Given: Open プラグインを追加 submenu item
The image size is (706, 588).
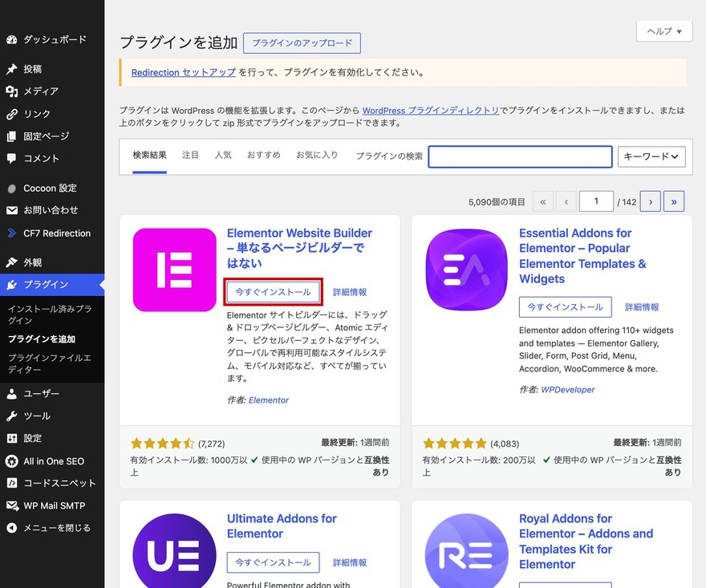Looking at the screenshot, I should (x=42, y=339).
